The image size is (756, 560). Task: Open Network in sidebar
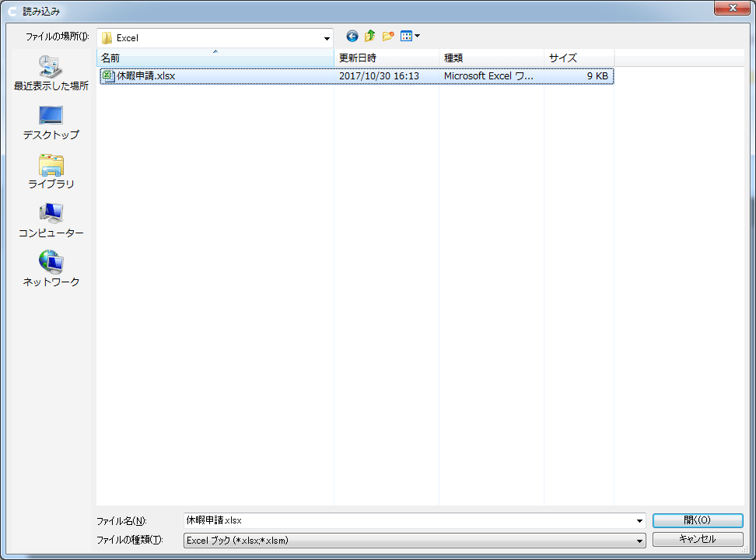pos(51,270)
